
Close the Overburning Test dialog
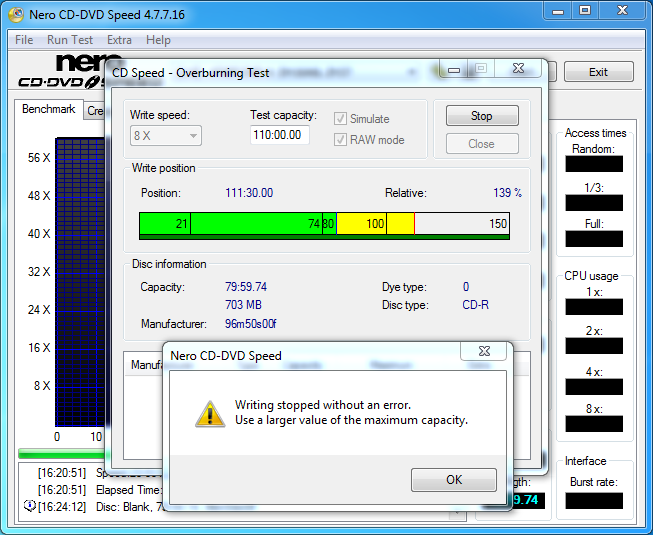518,68
